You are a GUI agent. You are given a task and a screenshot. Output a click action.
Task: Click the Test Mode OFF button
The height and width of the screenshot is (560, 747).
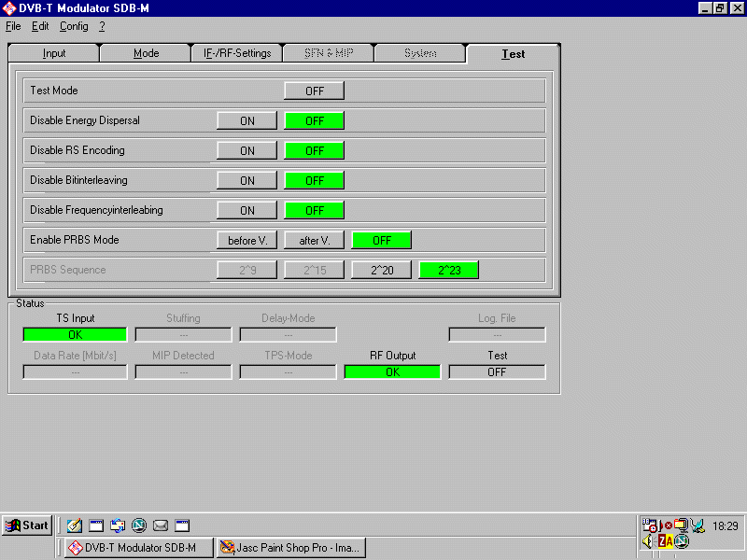click(315, 91)
